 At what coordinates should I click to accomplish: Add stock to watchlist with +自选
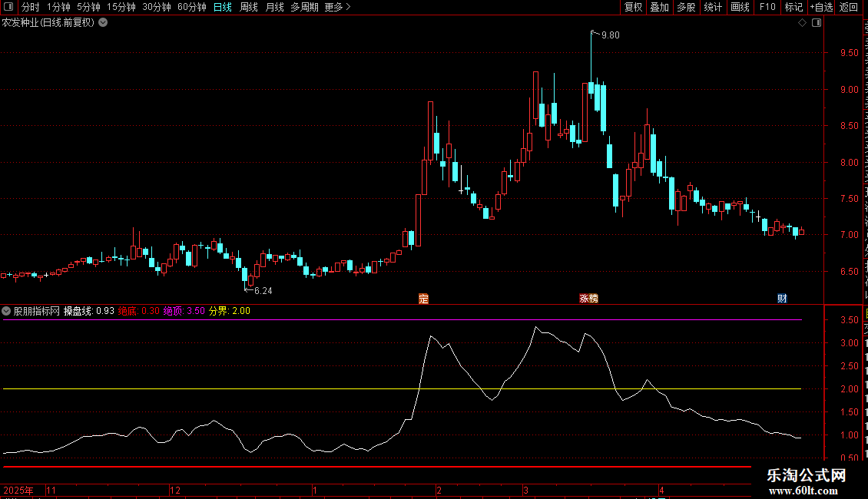(x=821, y=7)
